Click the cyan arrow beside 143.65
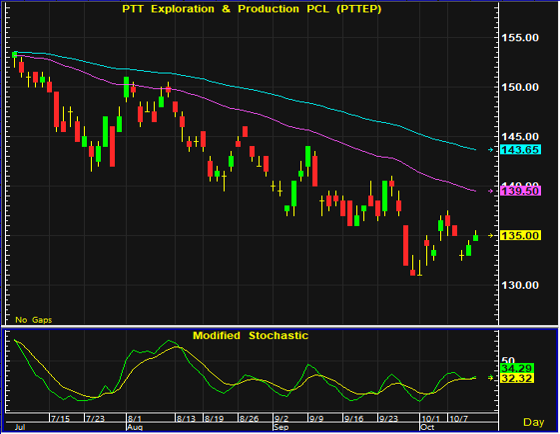 click(x=491, y=150)
